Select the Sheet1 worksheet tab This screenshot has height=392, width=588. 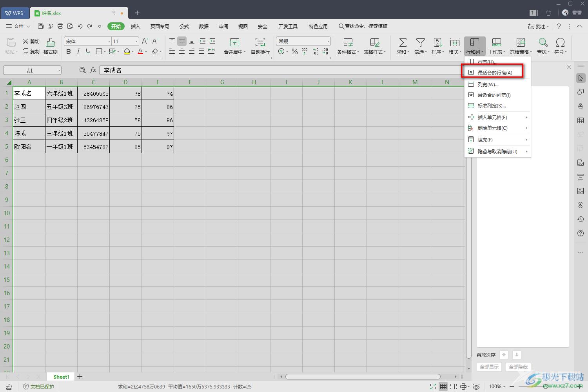click(61, 376)
